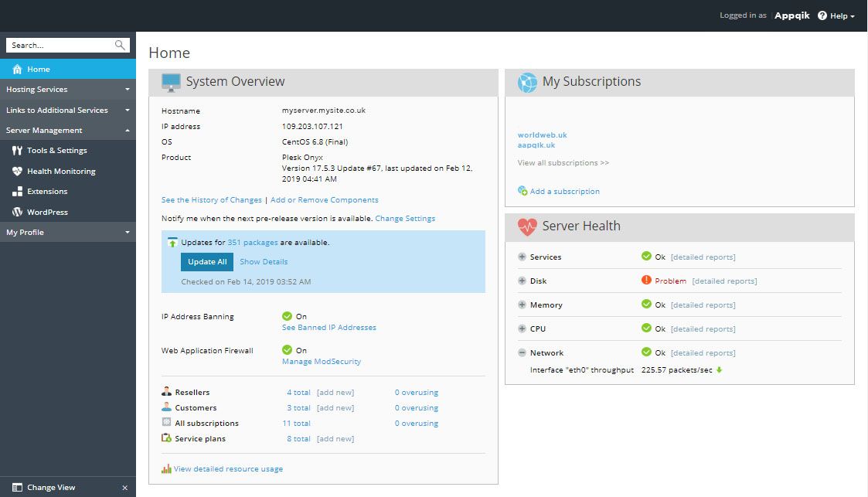
Task: Expand the Disk health row
Action: 522,281
